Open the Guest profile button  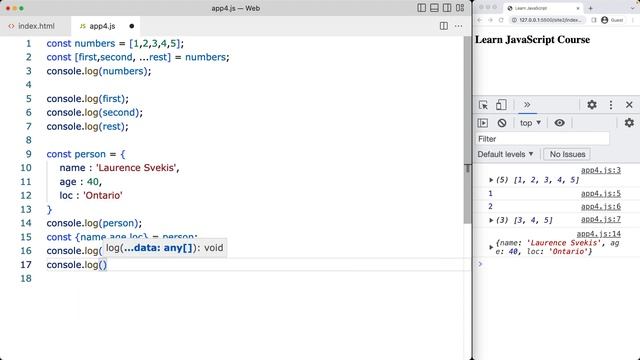coord(612,20)
